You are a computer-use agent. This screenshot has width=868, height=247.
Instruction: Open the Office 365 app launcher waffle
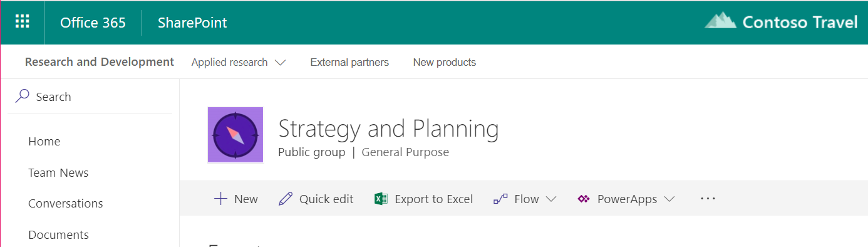(23, 23)
